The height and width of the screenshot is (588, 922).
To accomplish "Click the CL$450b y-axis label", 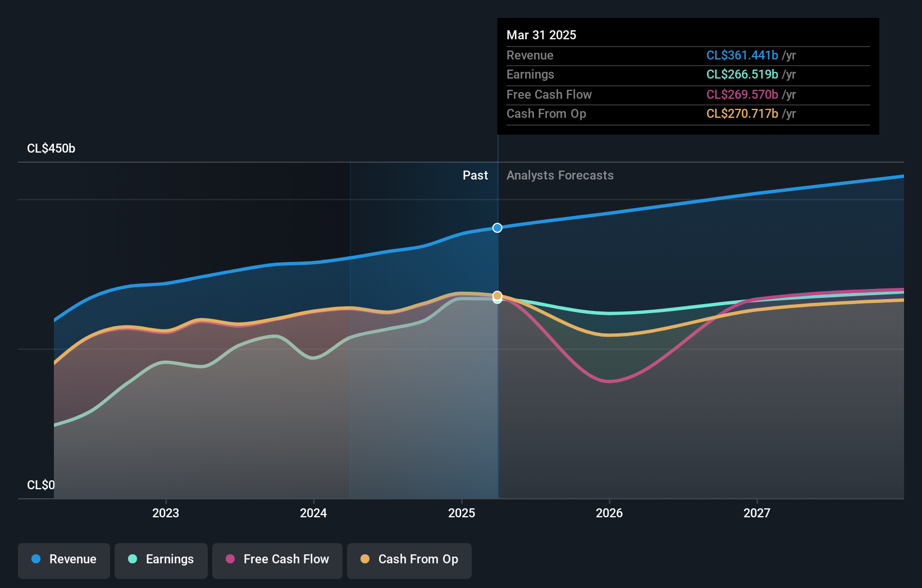I will [51, 149].
